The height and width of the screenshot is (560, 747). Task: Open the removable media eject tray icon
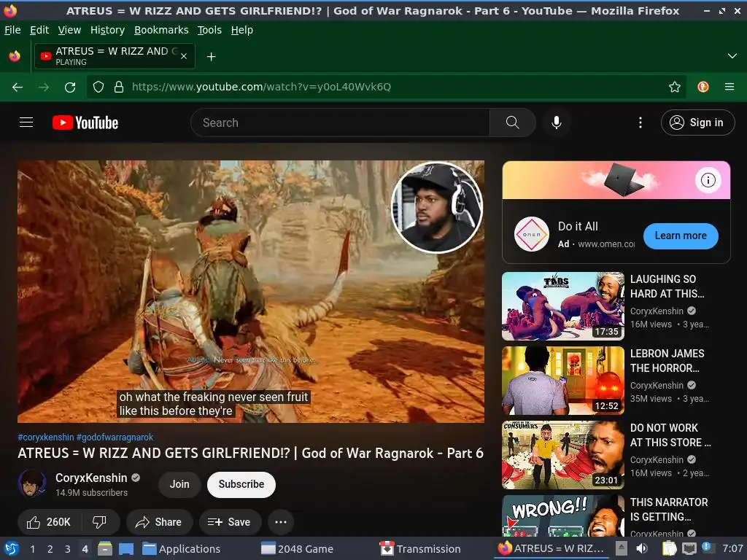[622, 548]
